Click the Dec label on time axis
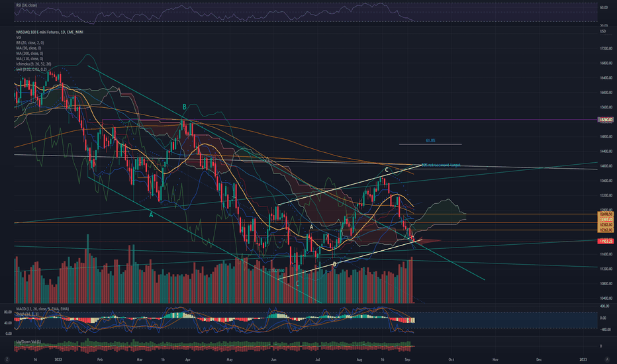617x364 pixels. point(539,359)
